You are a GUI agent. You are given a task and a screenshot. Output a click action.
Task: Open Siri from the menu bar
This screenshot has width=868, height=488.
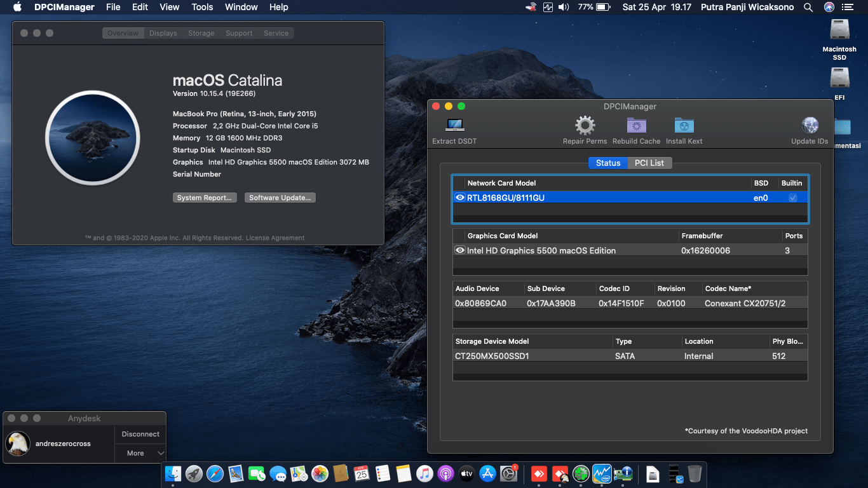(829, 7)
